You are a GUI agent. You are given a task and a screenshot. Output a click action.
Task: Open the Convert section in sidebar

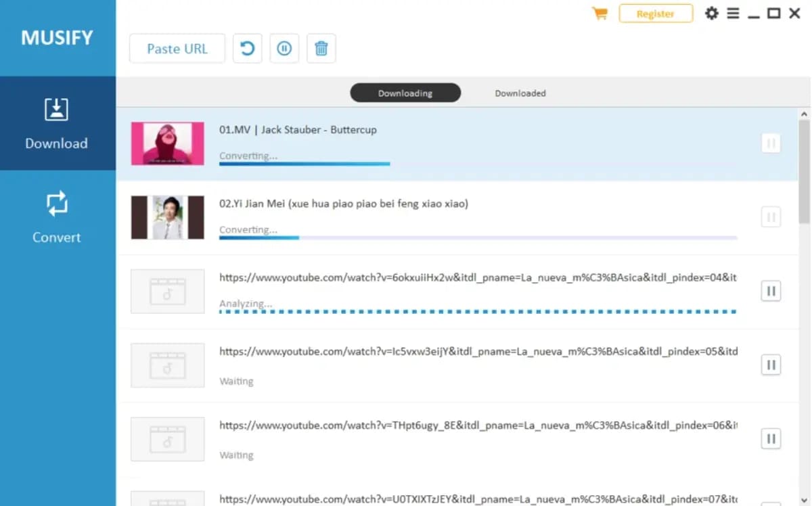point(57,217)
